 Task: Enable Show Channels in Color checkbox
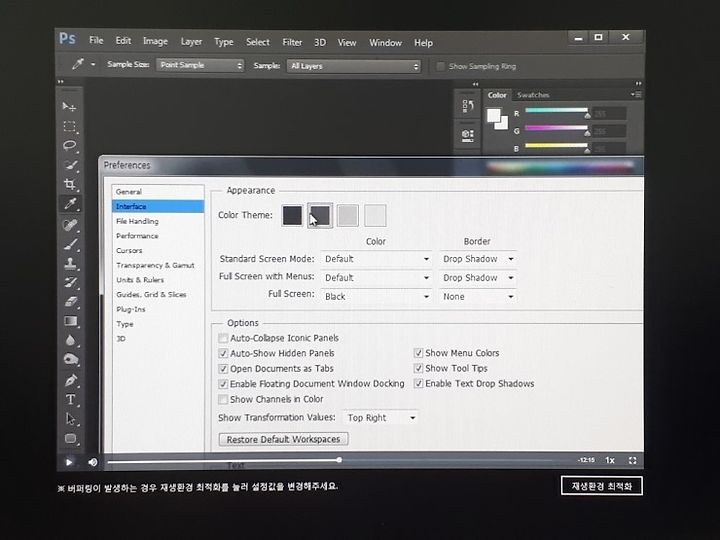point(223,399)
